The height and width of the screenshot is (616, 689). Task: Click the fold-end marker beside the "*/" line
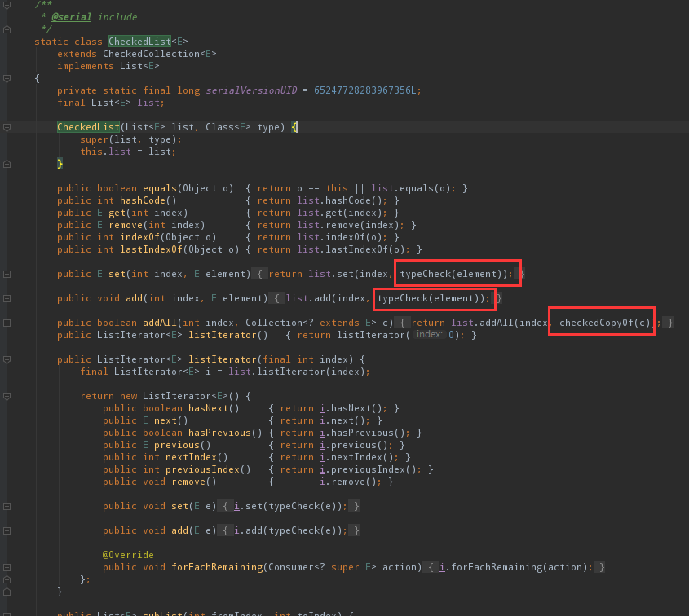pyautogui.click(x=7, y=30)
